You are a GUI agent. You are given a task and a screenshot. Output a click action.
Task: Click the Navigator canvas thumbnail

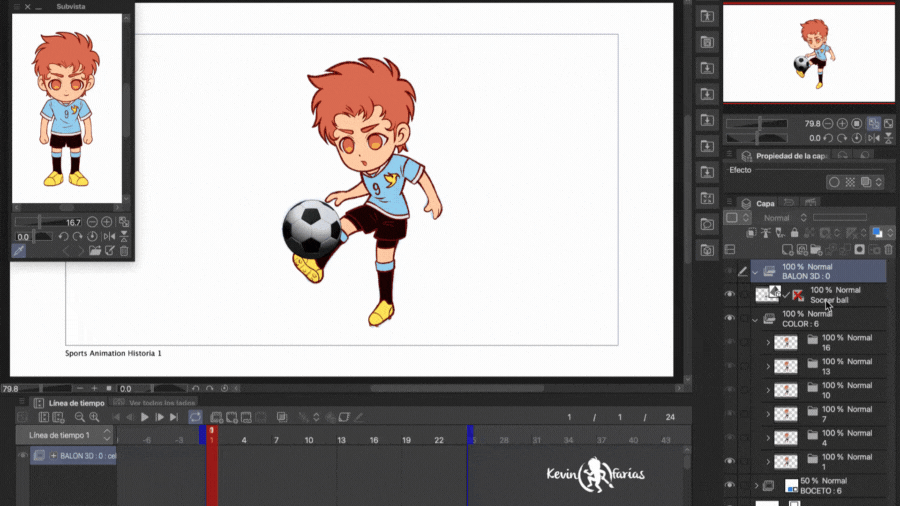point(809,53)
